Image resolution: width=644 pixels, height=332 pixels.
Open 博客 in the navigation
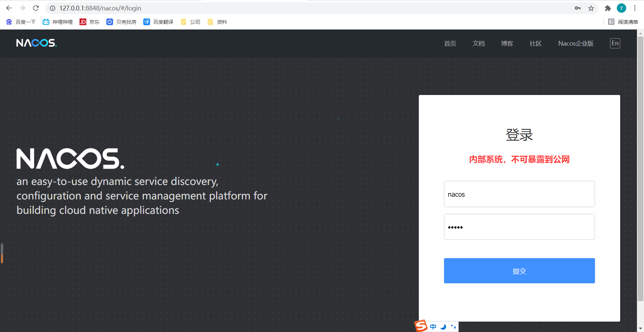click(x=507, y=43)
